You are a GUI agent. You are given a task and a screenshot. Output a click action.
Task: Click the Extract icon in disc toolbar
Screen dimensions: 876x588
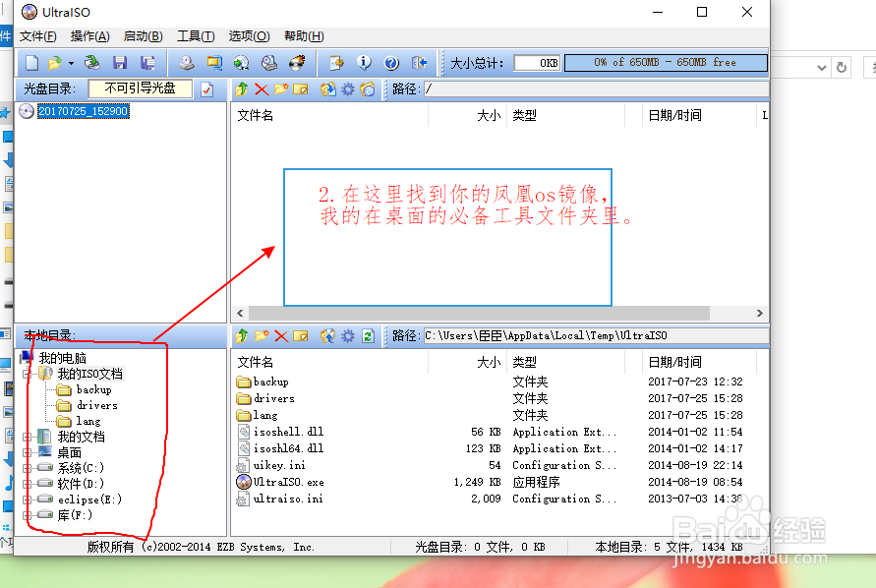pos(328,88)
